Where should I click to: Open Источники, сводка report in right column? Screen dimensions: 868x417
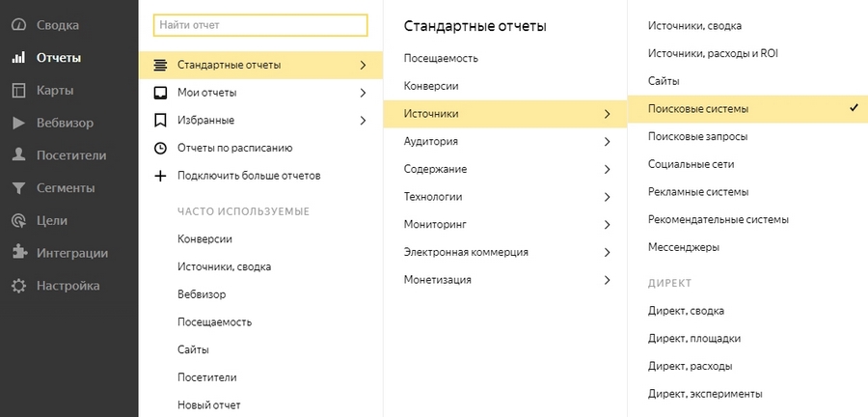pyautogui.click(x=694, y=26)
